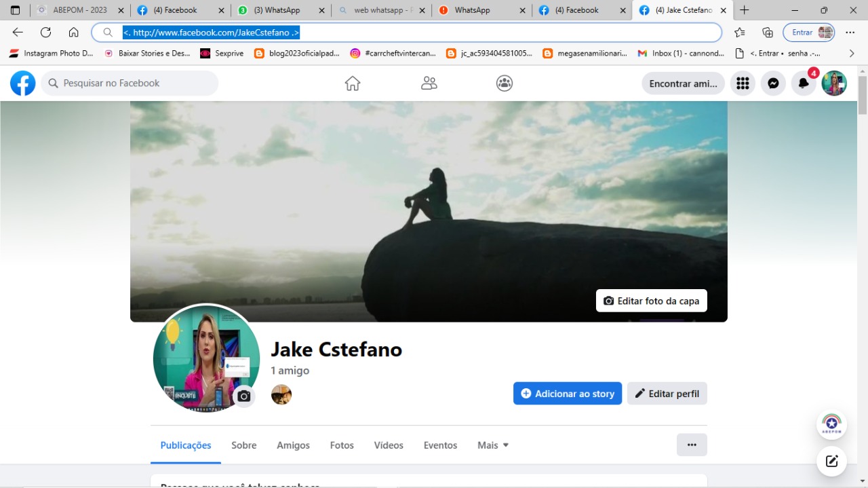Click Editar foto da capa button
Viewport: 868px width, 488px height.
tap(652, 301)
